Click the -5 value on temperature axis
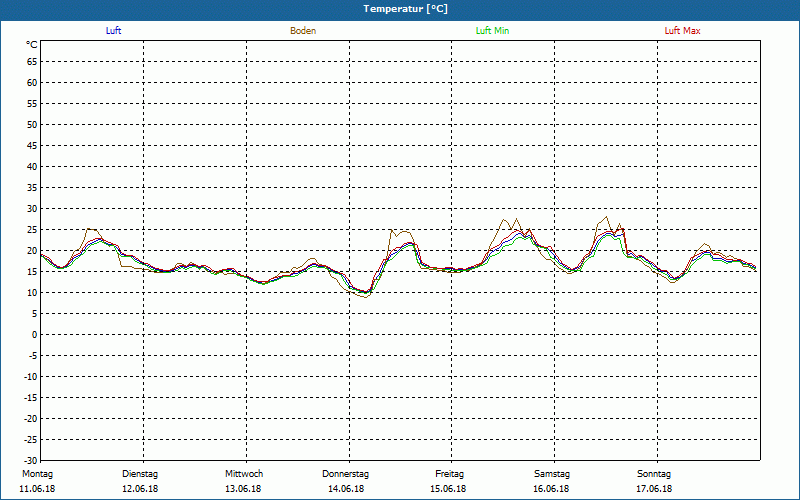This screenshot has width=800, height=500. tap(33, 356)
